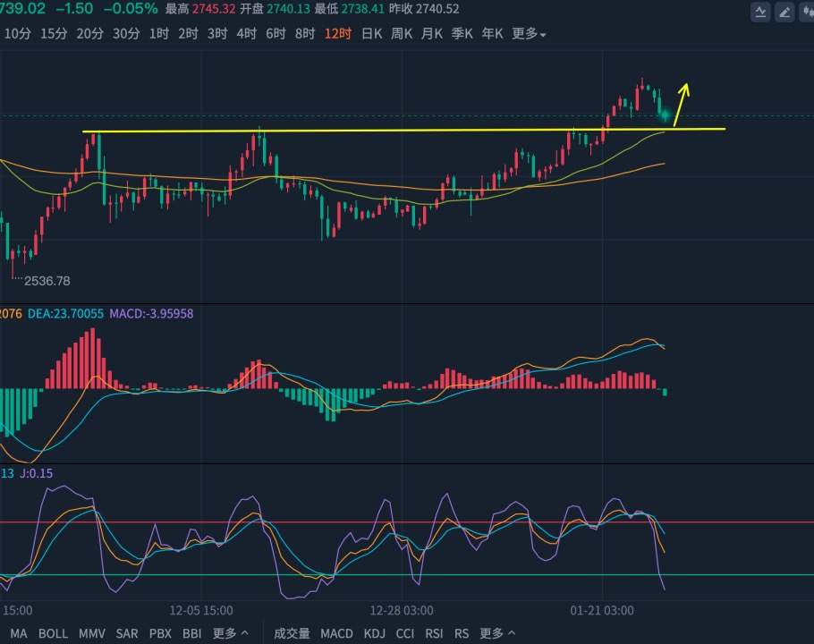Image resolution: width=814 pixels, height=644 pixels.
Task: Enable the MA overlay indicator
Action: pyautogui.click(x=18, y=633)
